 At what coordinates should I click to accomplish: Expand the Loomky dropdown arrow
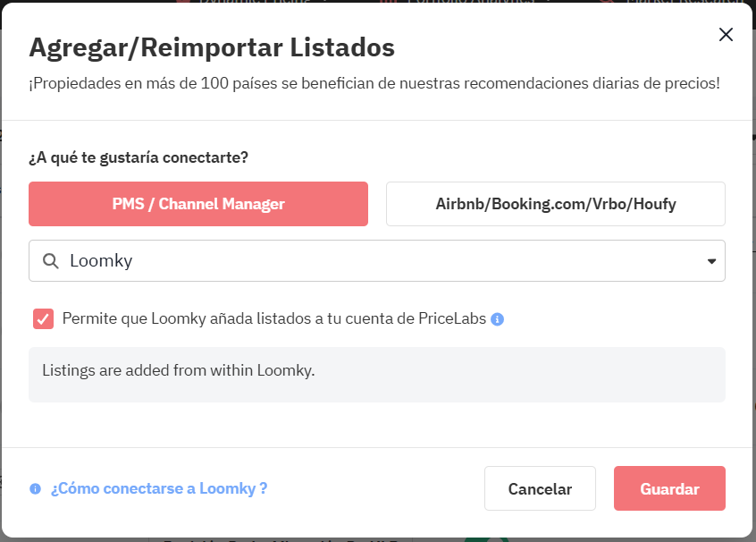pos(711,261)
